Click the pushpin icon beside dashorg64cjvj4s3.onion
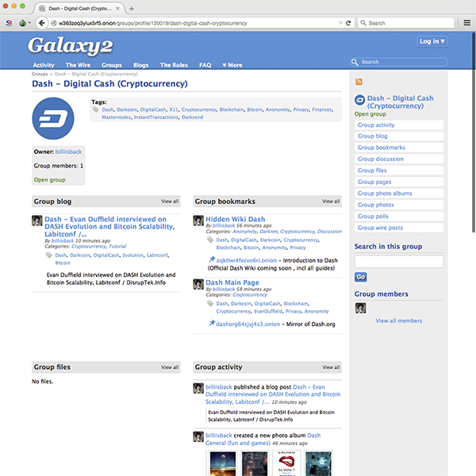476x476 pixels. [x=212, y=324]
